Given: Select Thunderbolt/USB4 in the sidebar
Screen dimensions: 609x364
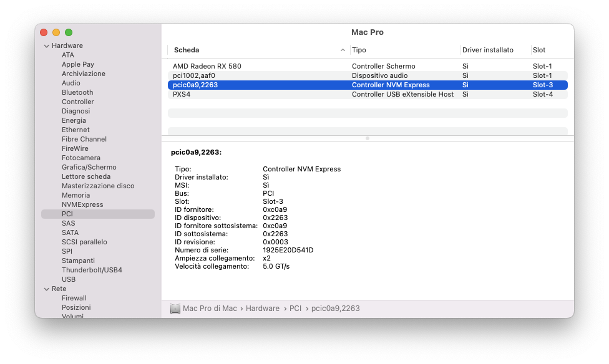Looking at the screenshot, I should [x=92, y=270].
